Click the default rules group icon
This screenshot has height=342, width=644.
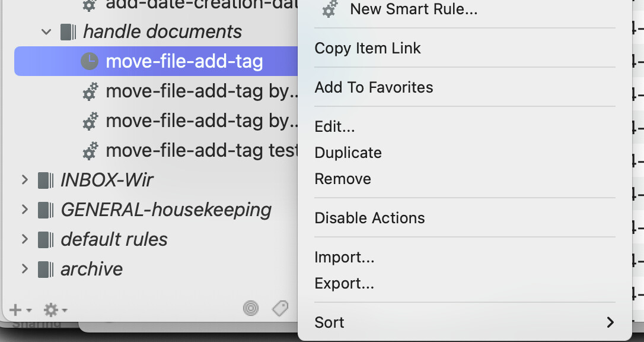tap(46, 239)
